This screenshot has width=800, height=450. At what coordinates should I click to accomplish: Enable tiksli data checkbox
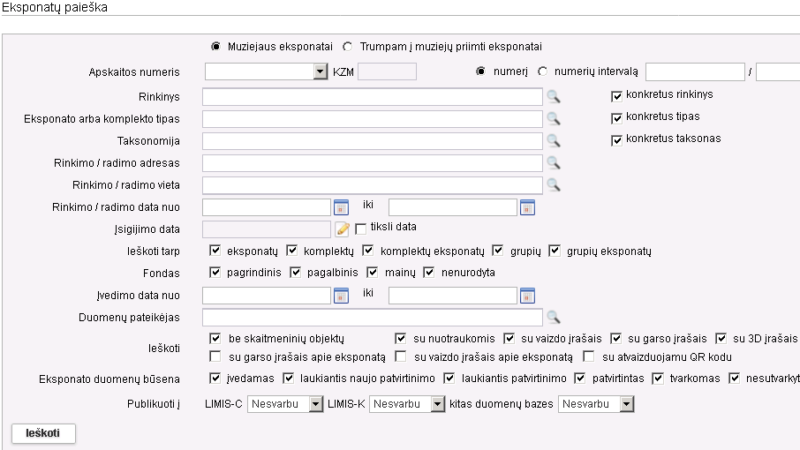(361, 229)
